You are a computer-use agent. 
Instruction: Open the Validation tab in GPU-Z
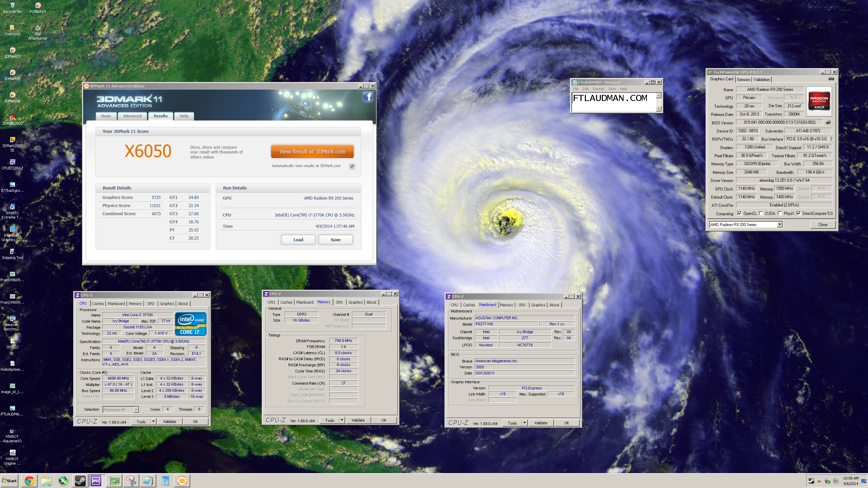[x=762, y=80]
